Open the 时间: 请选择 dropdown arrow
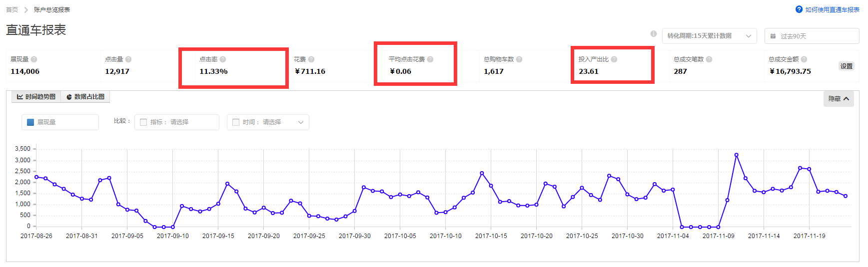The width and height of the screenshot is (868, 267). pos(301,122)
